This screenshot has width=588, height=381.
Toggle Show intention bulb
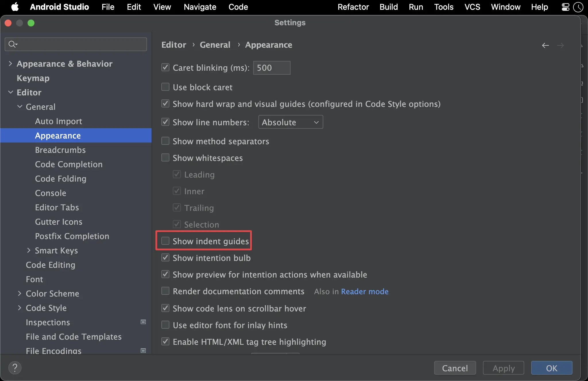pos(165,258)
